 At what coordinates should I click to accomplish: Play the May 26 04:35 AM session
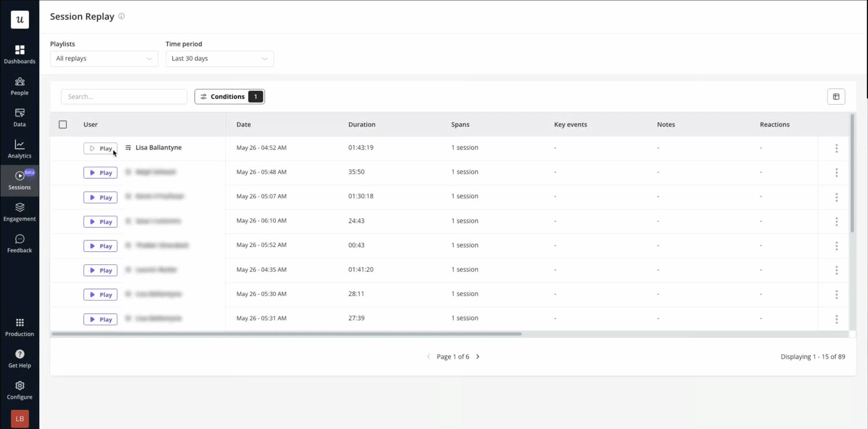click(100, 270)
